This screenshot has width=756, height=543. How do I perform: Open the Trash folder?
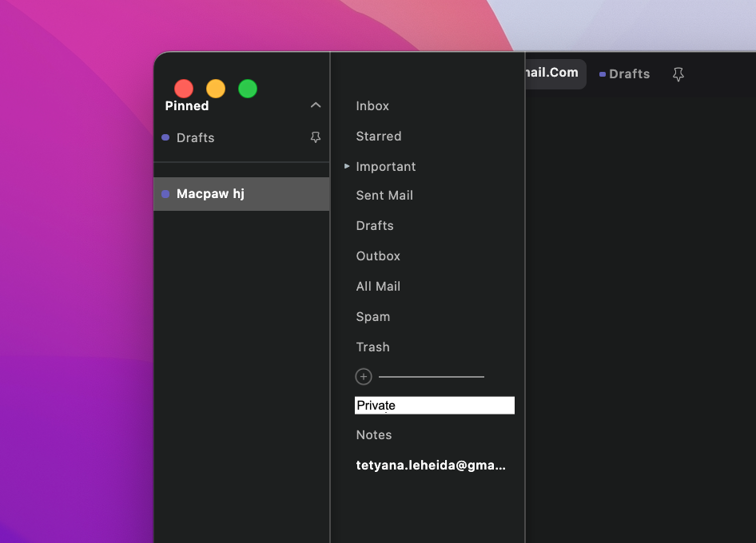[372, 347]
